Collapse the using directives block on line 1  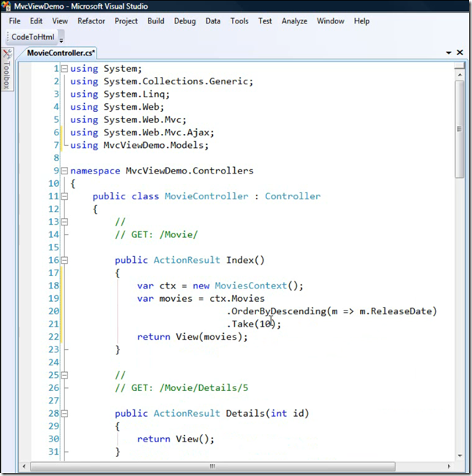tap(64, 69)
